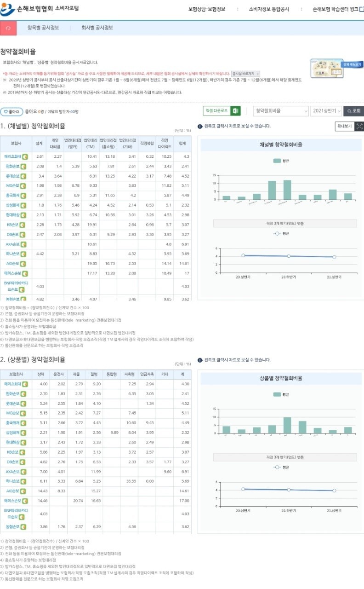Screen dimensions: 364x589
Task: Click 35.55 cell in 하나손보 product row
Action: pos(131,481)
